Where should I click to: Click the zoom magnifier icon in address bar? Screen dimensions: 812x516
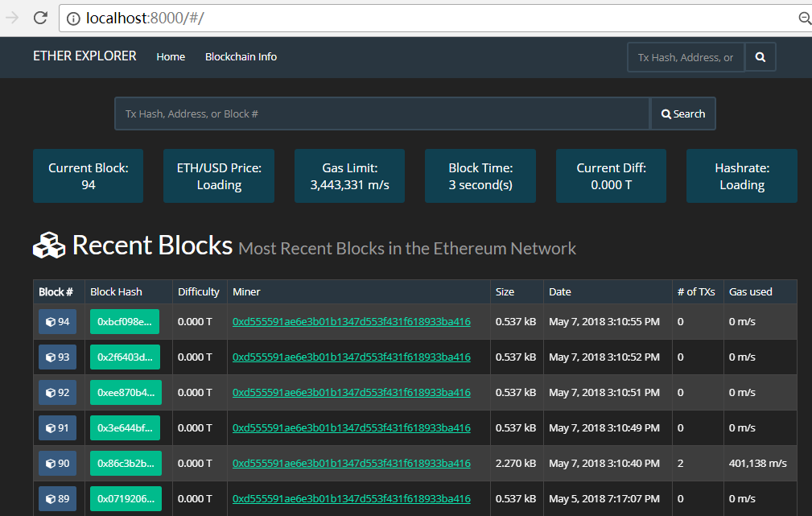pyautogui.click(x=804, y=18)
